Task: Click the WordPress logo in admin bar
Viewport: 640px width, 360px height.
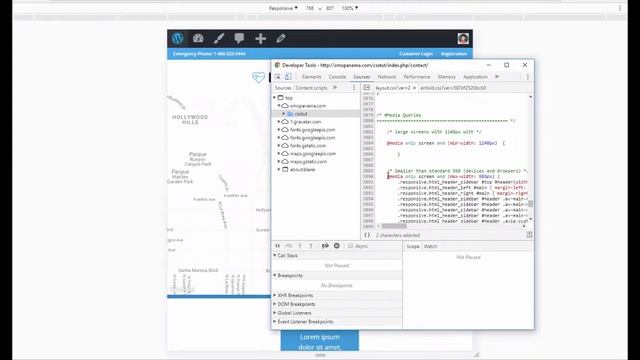Action: pos(177,38)
